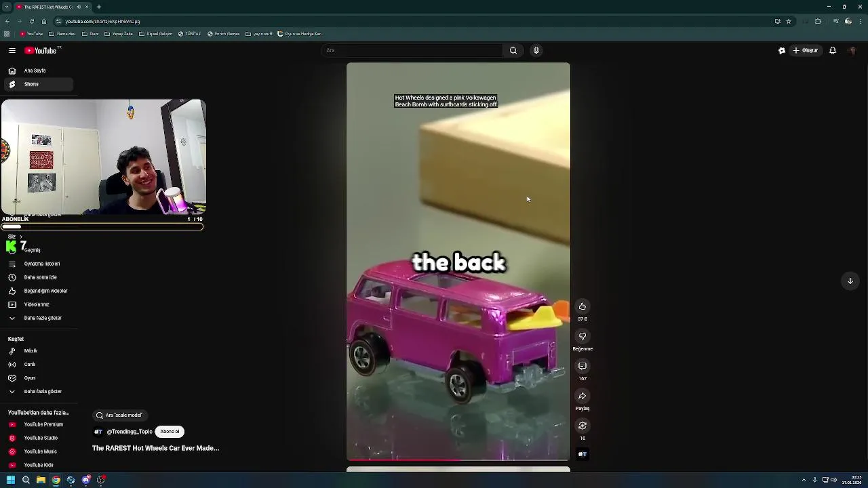Click the YouTube logo
The image size is (868, 488).
click(x=42, y=50)
